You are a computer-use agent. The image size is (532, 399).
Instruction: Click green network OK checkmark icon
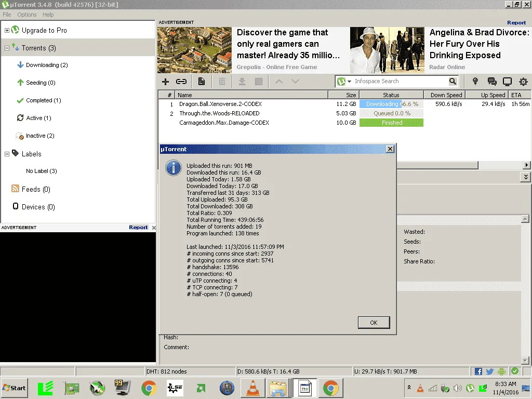(x=515, y=371)
